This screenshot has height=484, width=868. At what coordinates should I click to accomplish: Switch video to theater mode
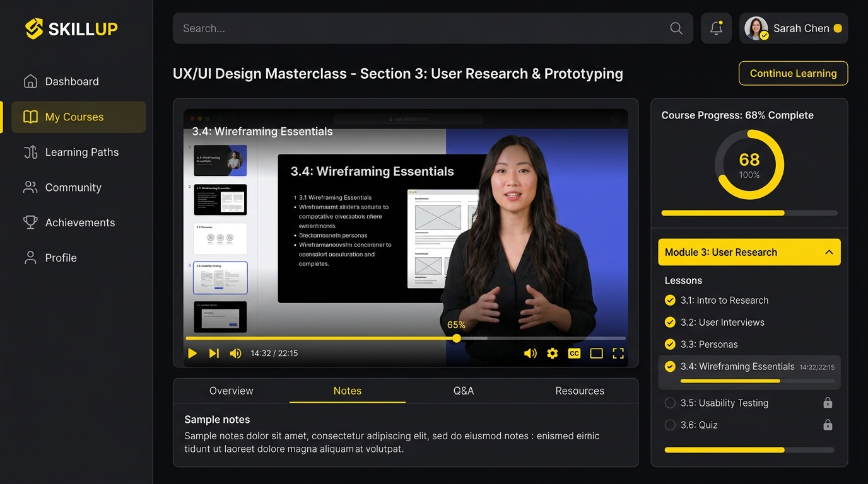(x=596, y=354)
